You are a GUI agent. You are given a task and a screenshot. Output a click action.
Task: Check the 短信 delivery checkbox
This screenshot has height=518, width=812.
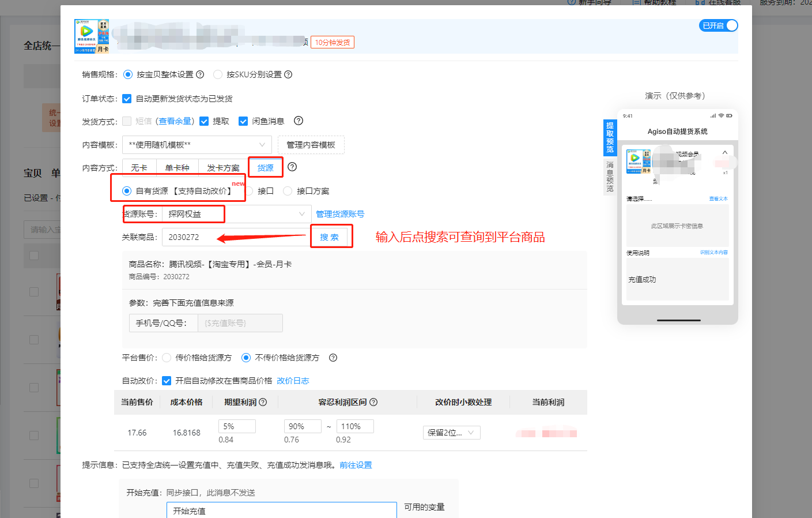(x=127, y=121)
